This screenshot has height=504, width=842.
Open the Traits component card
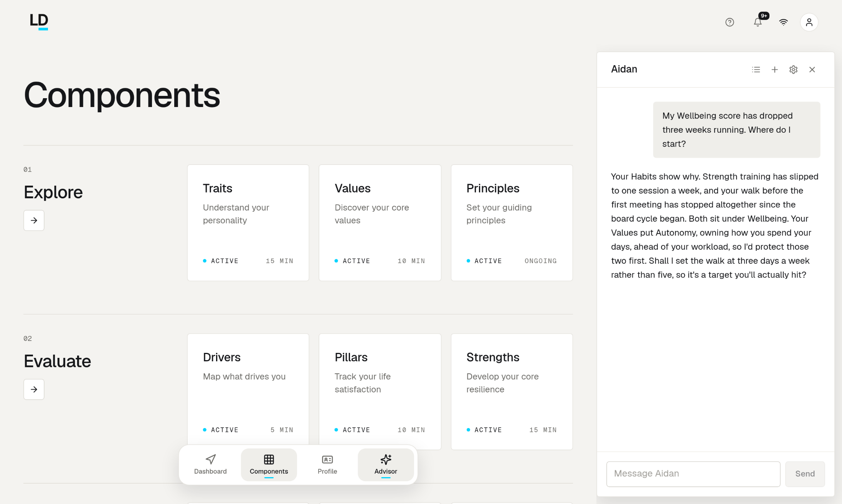pos(248,223)
